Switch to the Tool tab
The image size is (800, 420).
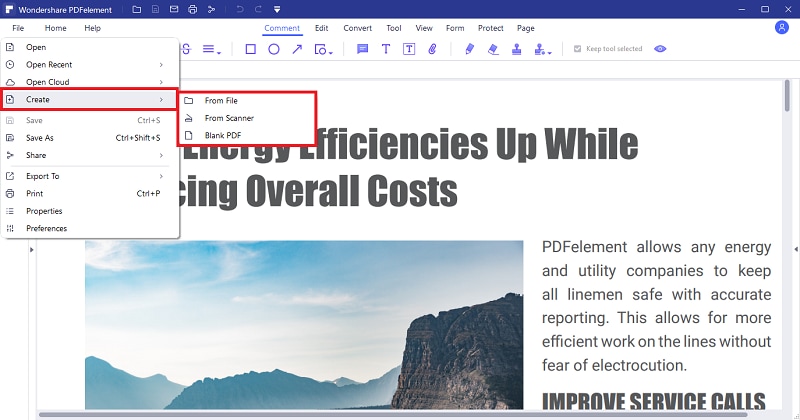point(393,28)
